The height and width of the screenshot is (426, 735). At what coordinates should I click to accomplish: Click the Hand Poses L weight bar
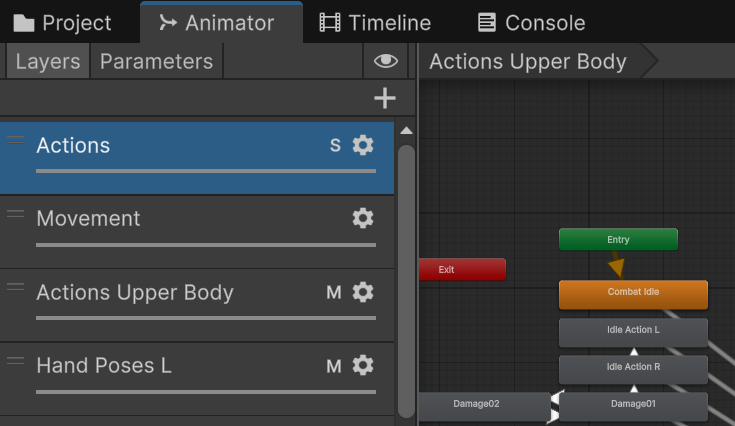206,392
